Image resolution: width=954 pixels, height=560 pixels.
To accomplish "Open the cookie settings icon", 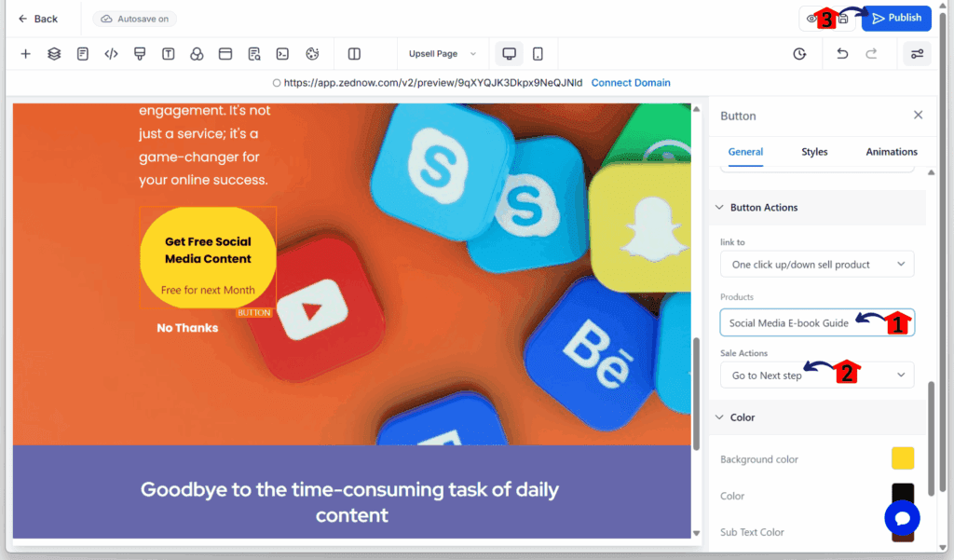I will coord(312,53).
